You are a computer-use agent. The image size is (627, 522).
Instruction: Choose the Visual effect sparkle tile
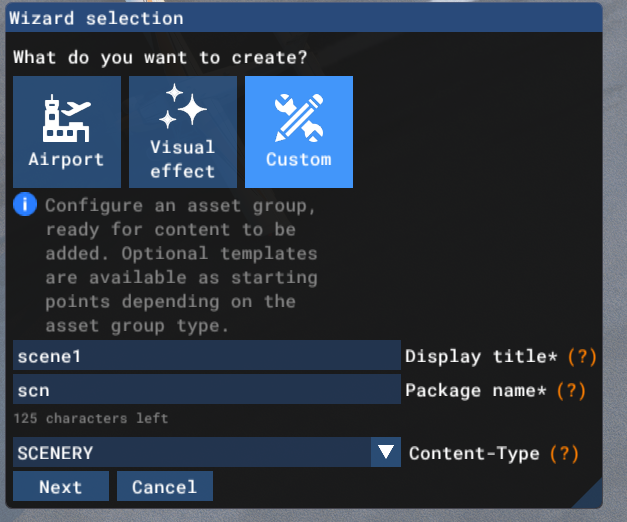pos(183,132)
